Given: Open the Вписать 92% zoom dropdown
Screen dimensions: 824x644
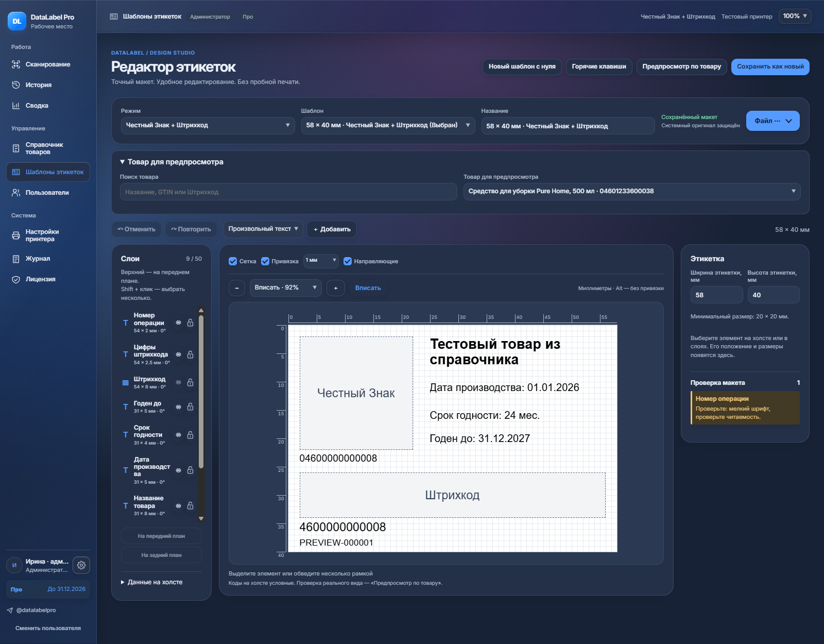Looking at the screenshot, I should pyautogui.click(x=286, y=288).
